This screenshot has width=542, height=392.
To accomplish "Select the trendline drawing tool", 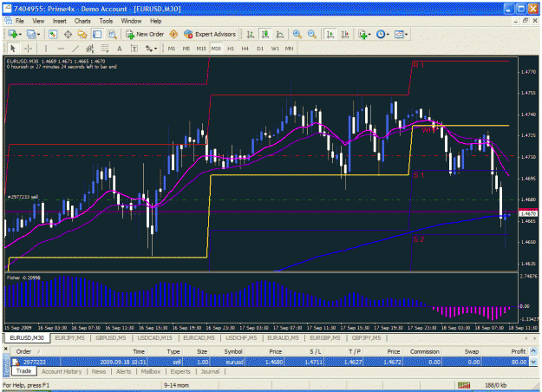I will [x=75, y=49].
